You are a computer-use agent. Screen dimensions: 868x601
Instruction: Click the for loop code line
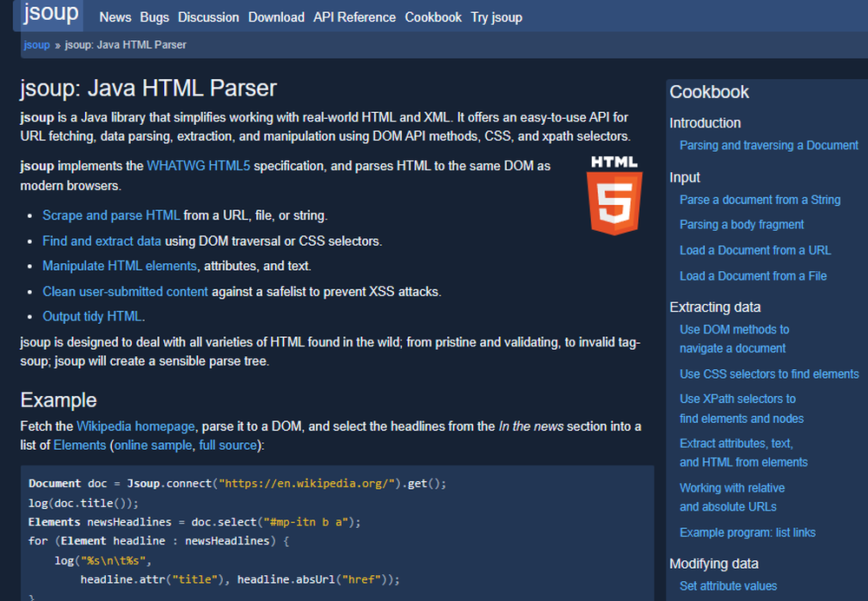click(x=158, y=541)
